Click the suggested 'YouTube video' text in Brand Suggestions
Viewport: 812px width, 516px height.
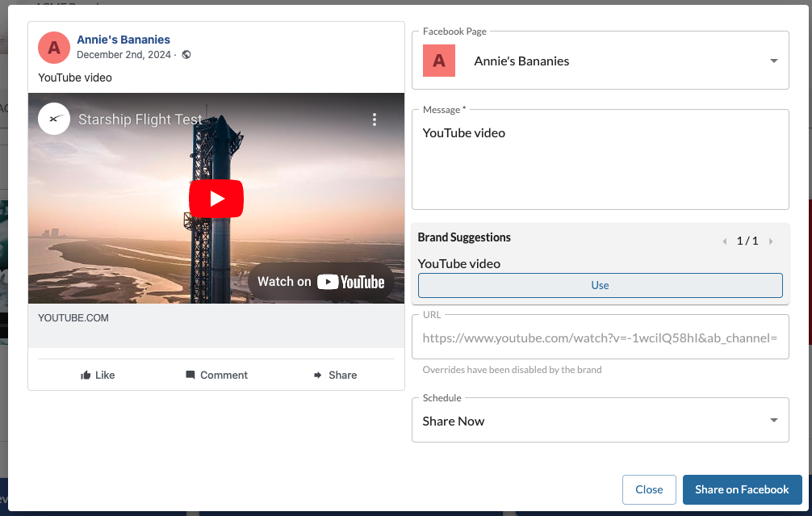458,264
